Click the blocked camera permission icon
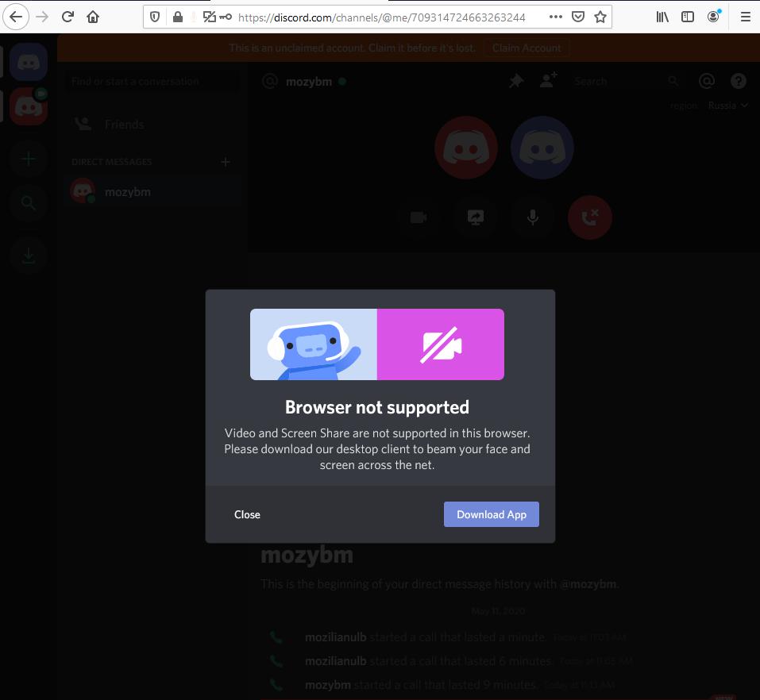 [209, 17]
